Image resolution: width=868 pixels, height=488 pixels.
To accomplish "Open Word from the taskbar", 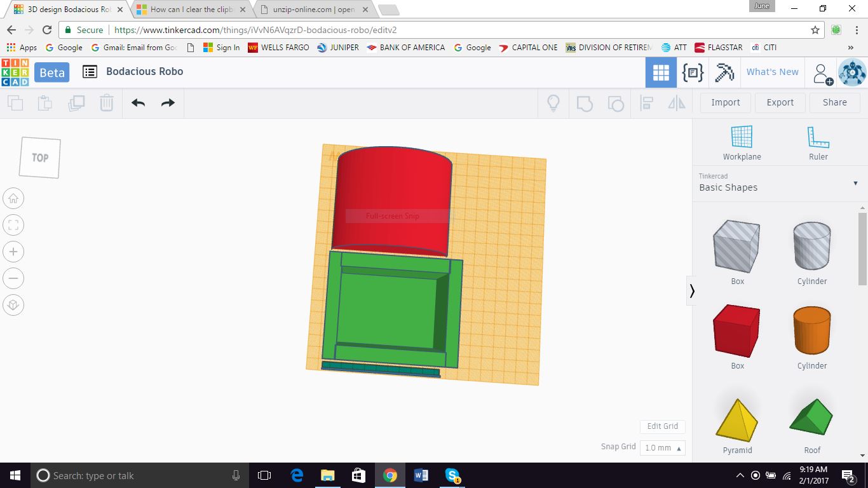I will coord(421,475).
